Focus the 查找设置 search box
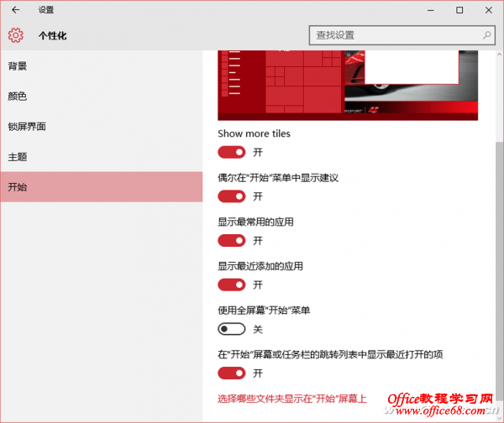Viewport: 504px width, 423px height. click(402, 35)
